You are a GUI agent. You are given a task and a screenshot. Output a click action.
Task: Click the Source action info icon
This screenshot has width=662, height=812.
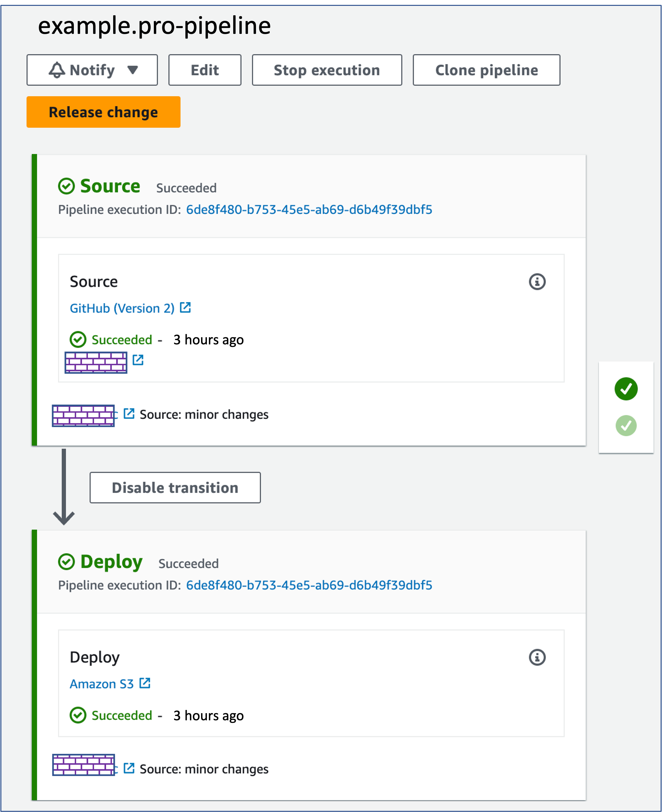point(537,282)
